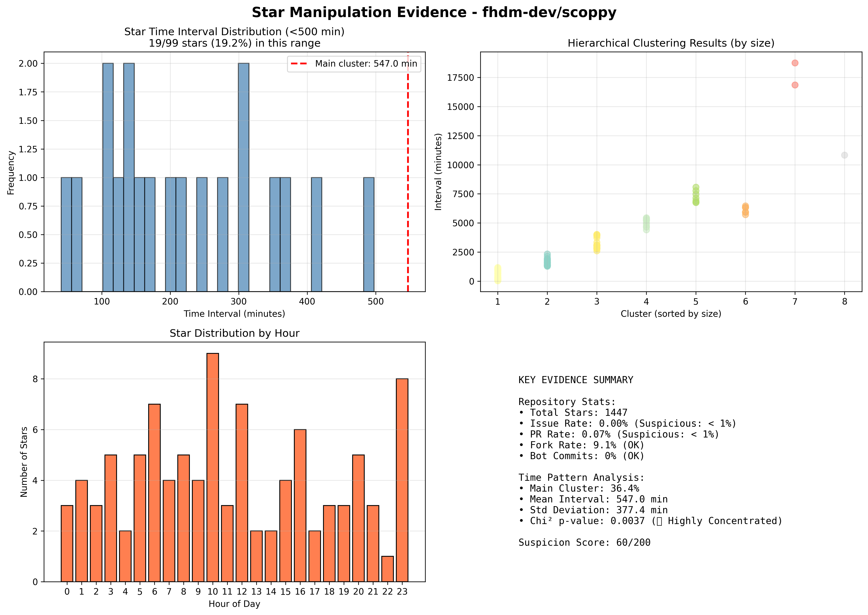The width and height of the screenshot is (868, 615).
Task: Click the "2.00" frequency tick label
Action: 28,63
